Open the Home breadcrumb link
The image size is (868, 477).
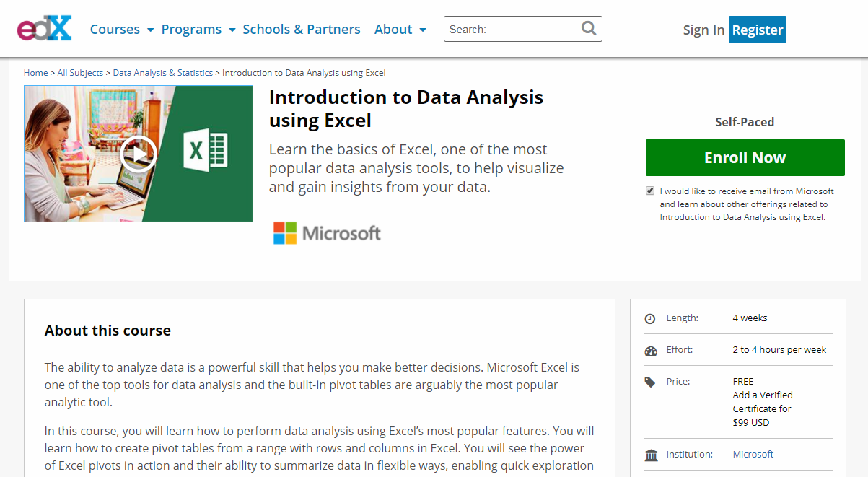point(35,72)
